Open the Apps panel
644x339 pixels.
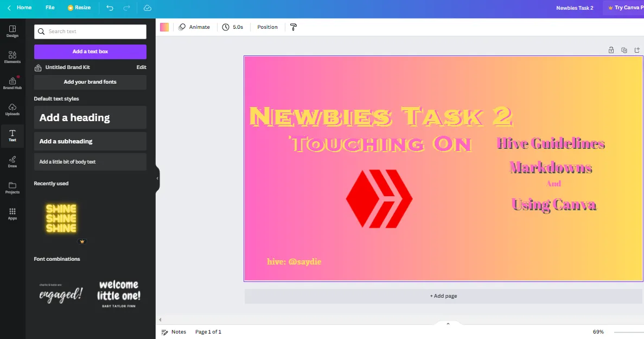(x=12, y=214)
